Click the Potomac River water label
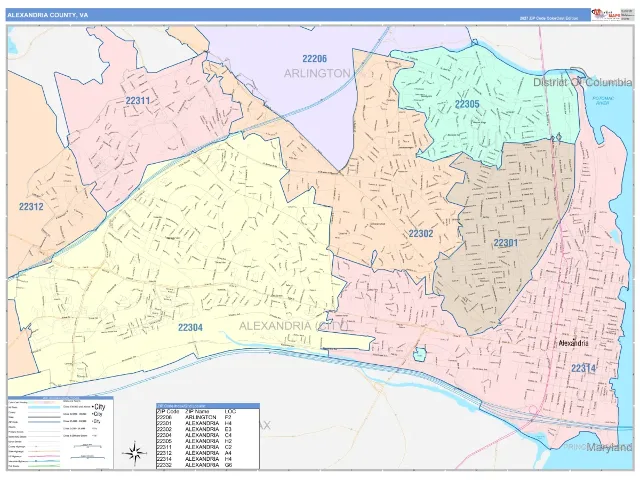 pyautogui.click(x=602, y=100)
